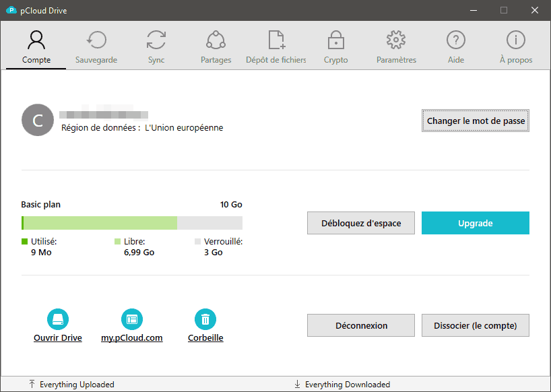Open Dépôt de fichiers tab
Image resolution: width=551 pixels, height=392 pixels.
tap(276, 46)
